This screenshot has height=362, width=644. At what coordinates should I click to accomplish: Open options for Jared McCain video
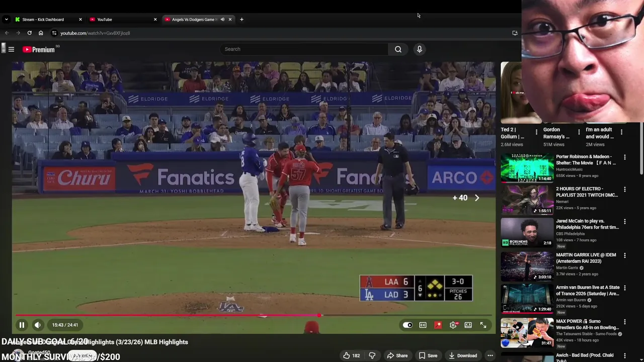click(625, 222)
